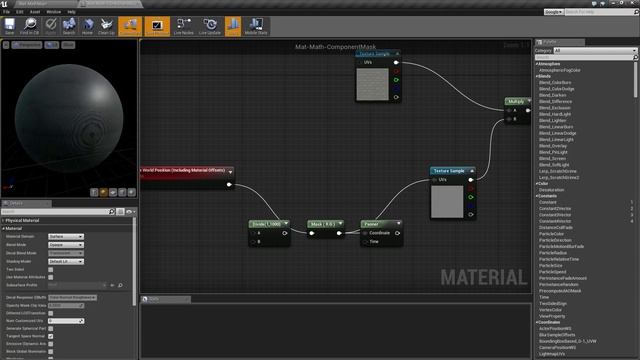Open the Edit menu
Viewport: 640px width, 360px height.
coord(20,12)
